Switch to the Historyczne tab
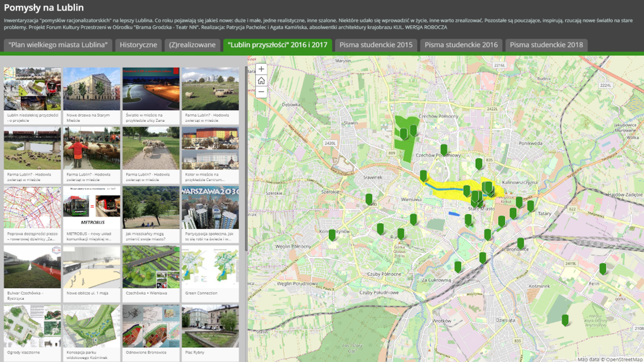644x362 pixels. 138,45
